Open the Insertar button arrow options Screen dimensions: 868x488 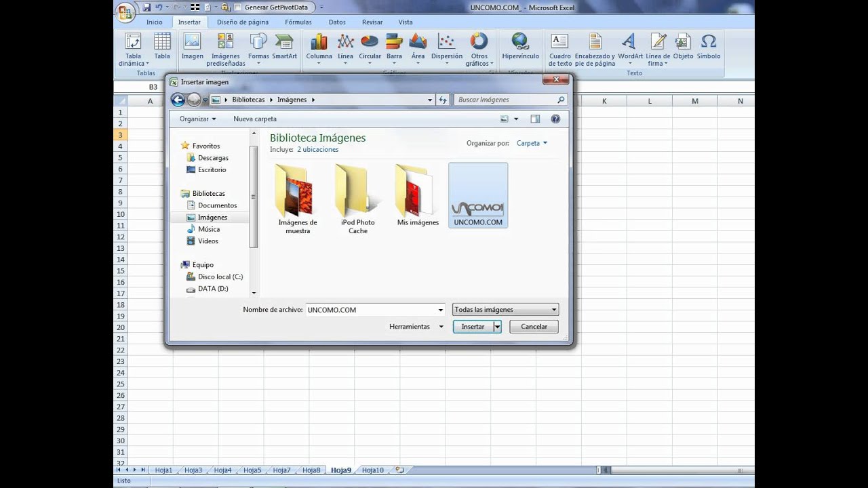(x=497, y=327)
